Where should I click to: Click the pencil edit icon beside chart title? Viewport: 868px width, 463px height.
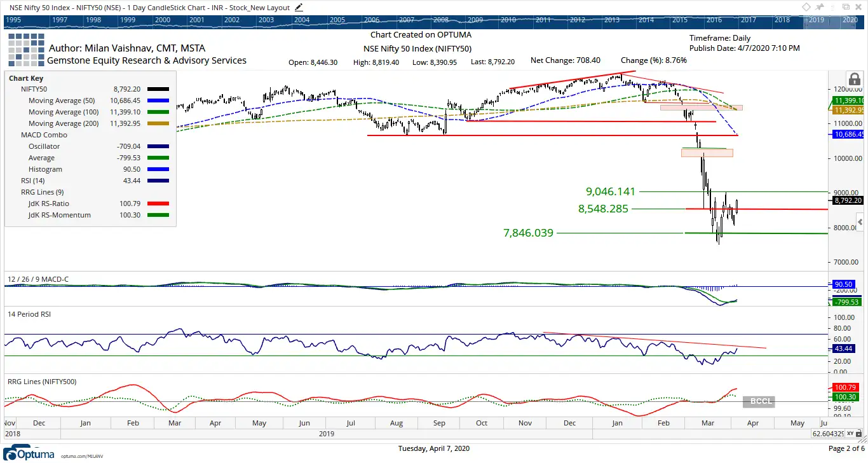(x=299, y=7)
